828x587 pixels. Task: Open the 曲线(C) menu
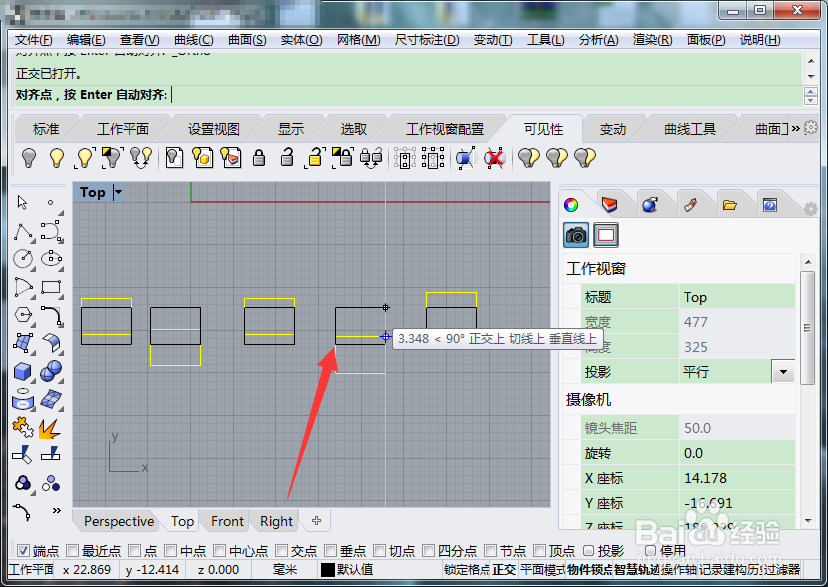click(x=193, y=40)
